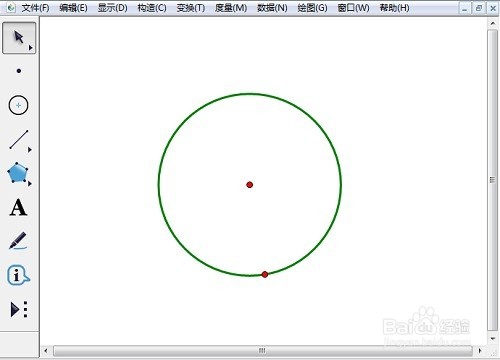This screenshot has height=360, width=500.
Task: Open the 窗口(W) menu
Action: tap(353, 8)
